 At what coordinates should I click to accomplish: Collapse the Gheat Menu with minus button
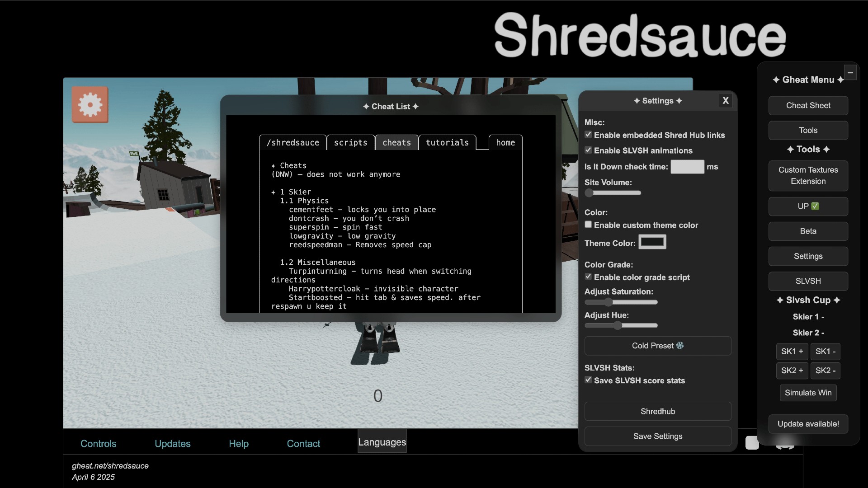pyautogui.click(x=850, y=72)
